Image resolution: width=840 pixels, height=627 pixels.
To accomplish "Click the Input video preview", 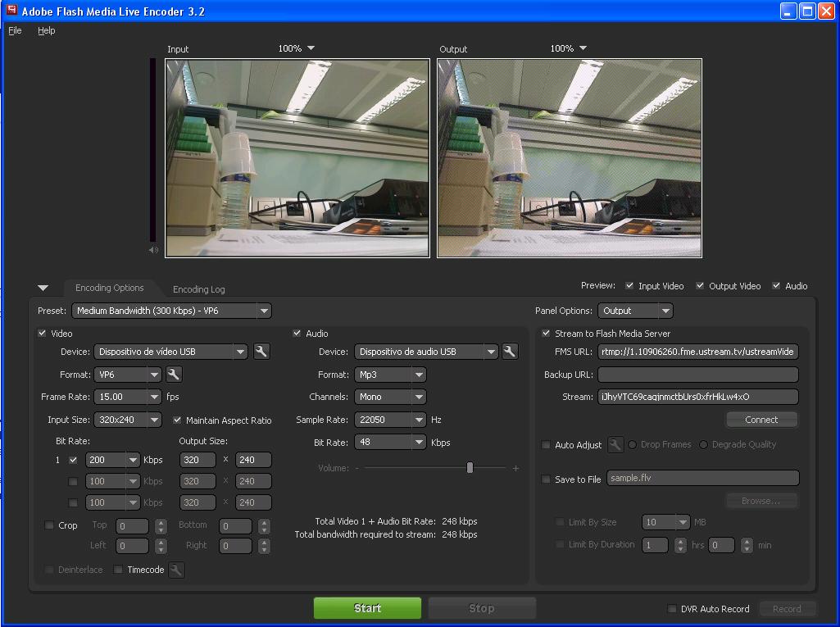I will pyautogui.click(x=297, y=158).
